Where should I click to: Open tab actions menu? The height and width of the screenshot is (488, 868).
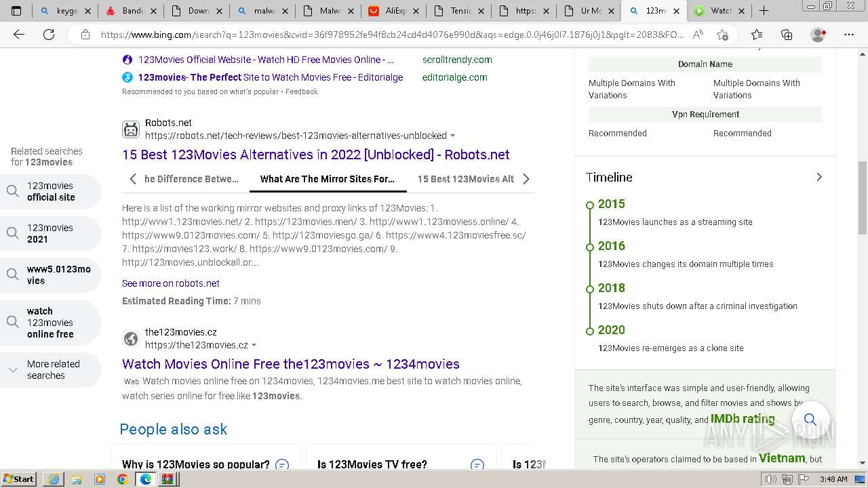coord(16,11)
